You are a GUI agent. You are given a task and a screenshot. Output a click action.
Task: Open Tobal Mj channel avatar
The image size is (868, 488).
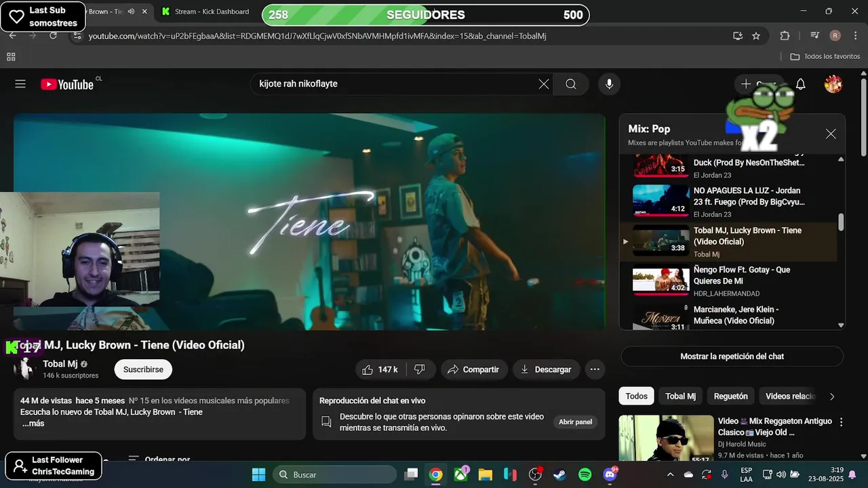[x=26, y=369]
